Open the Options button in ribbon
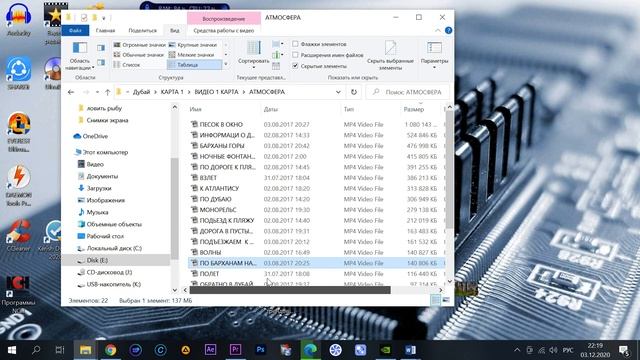This screenshot has width=640, height=360. 434,55
